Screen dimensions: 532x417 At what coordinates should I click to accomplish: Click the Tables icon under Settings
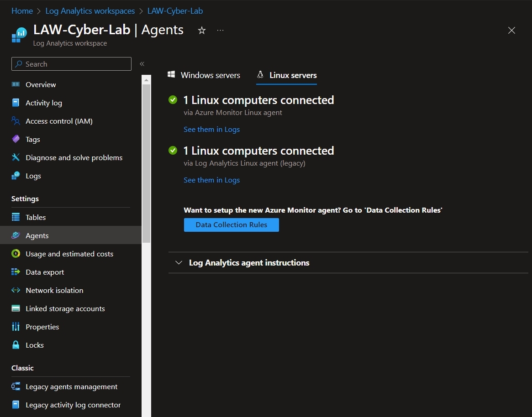click(16, 217)
